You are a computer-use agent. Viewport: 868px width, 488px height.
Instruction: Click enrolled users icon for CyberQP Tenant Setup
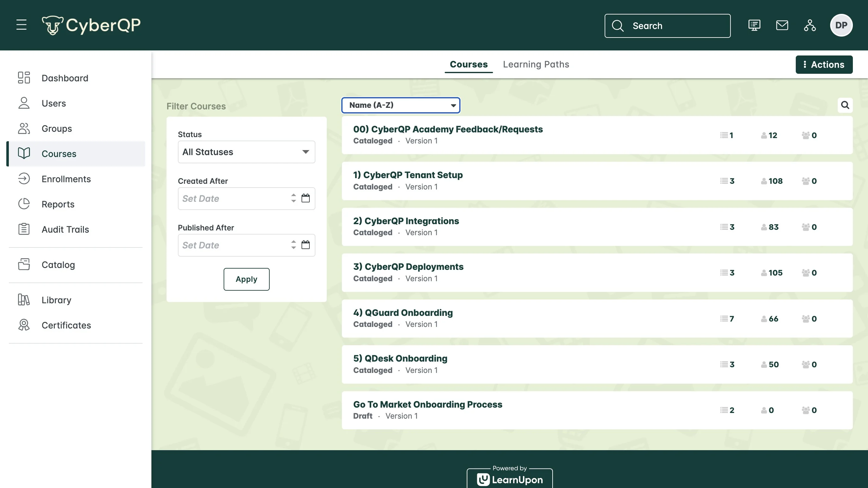[x=764, y=181]
